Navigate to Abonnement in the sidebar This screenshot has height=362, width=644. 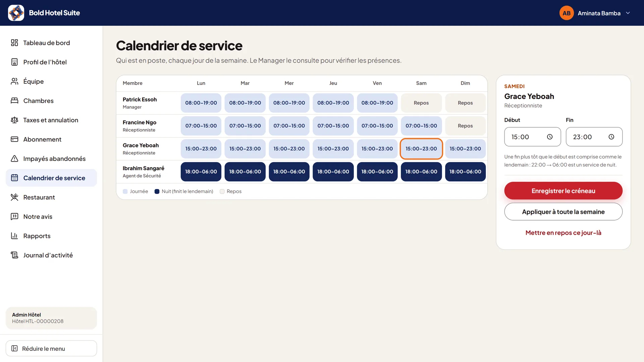[51, 139]
